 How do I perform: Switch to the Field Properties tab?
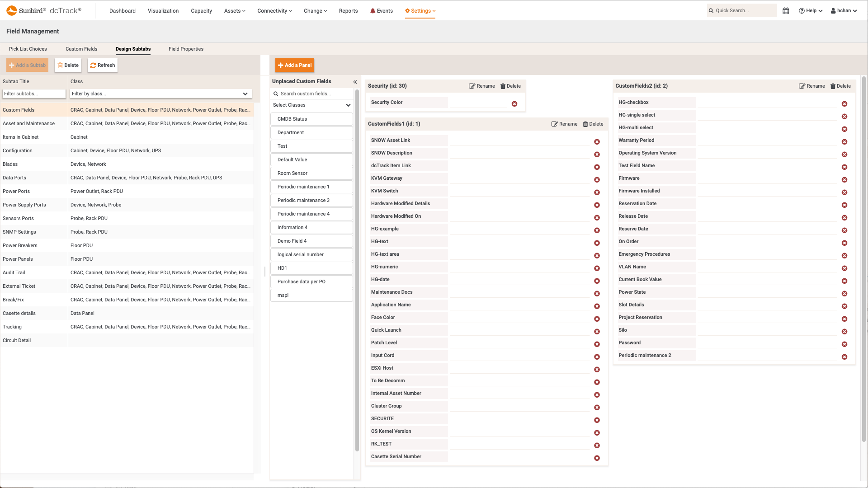tap(186, 49)
